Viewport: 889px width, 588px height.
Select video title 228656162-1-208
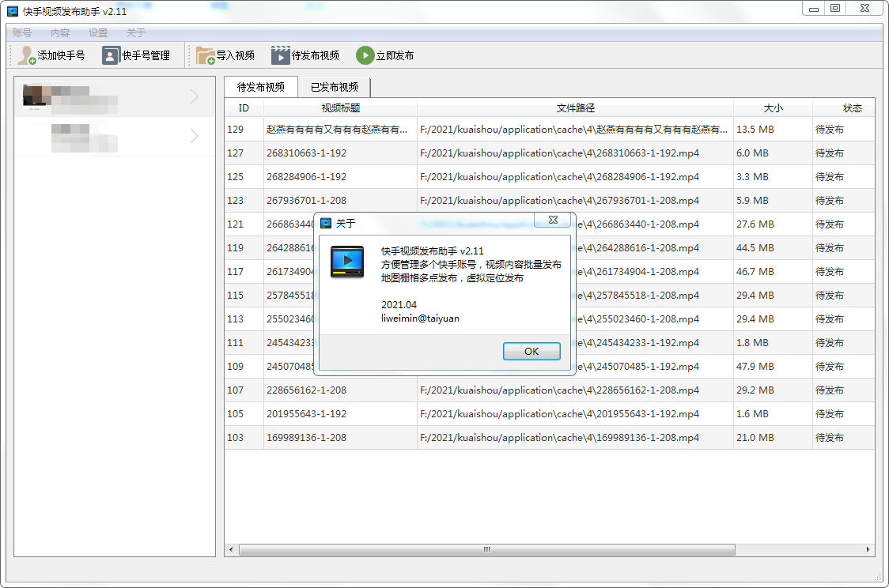tap(307, 390)
